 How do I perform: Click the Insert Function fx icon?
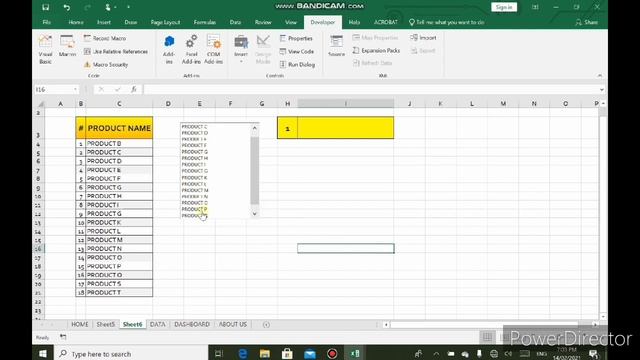point(133,89)
